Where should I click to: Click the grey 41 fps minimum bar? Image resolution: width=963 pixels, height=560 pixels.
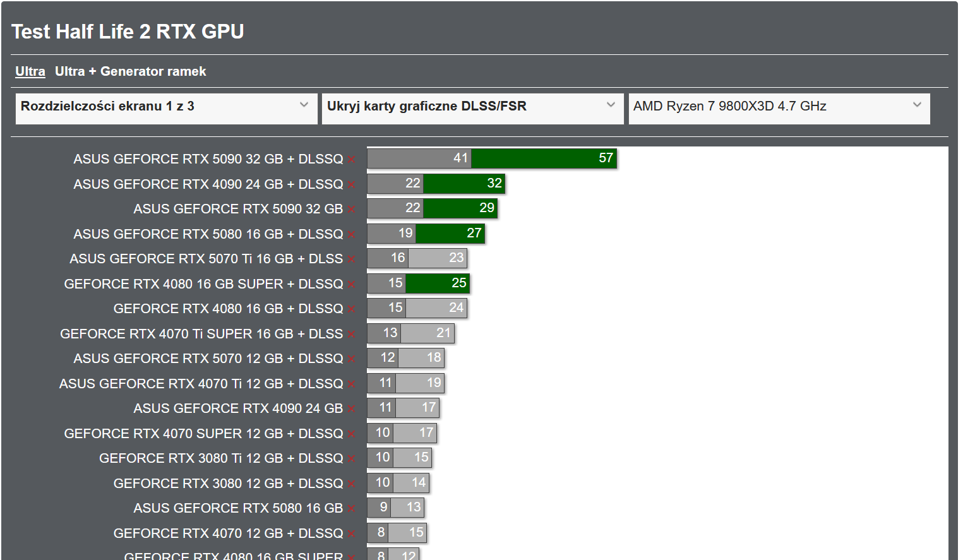[419, 158]
